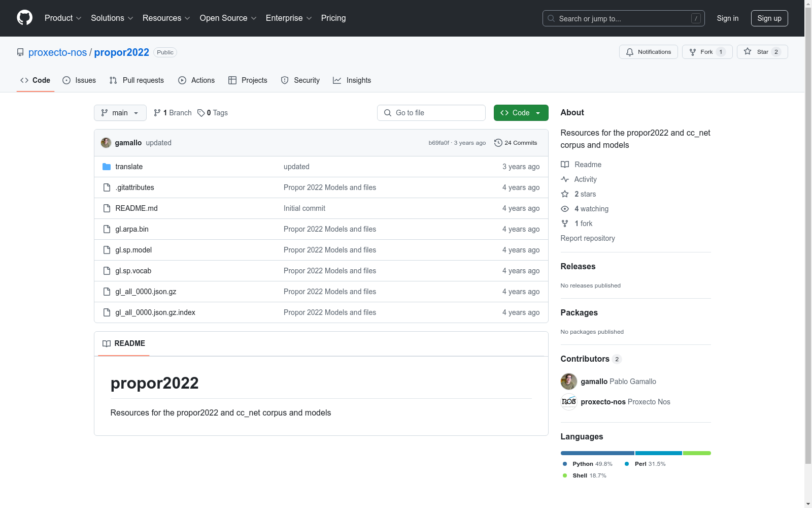
Task: Click the gl.arpa.bin file icon
Action: (x=107, y=229)
